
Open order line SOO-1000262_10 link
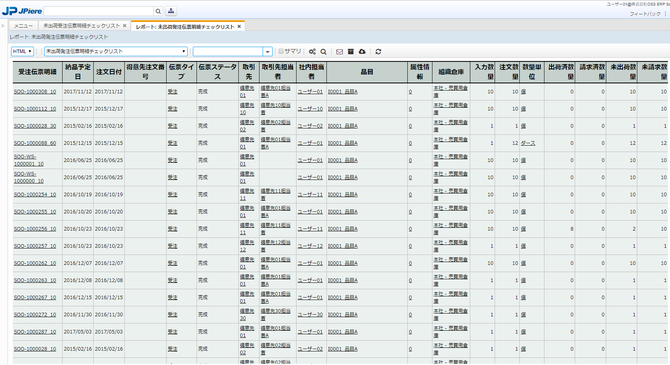(x=35, y=263)
